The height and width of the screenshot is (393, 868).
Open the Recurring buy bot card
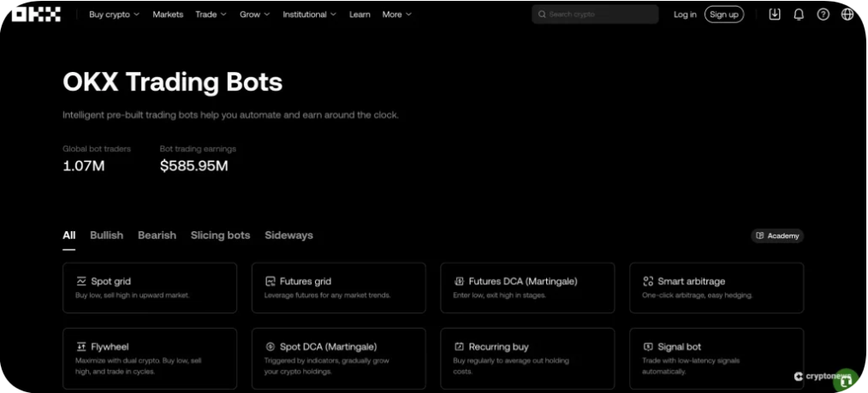click(x=527, y=358)
